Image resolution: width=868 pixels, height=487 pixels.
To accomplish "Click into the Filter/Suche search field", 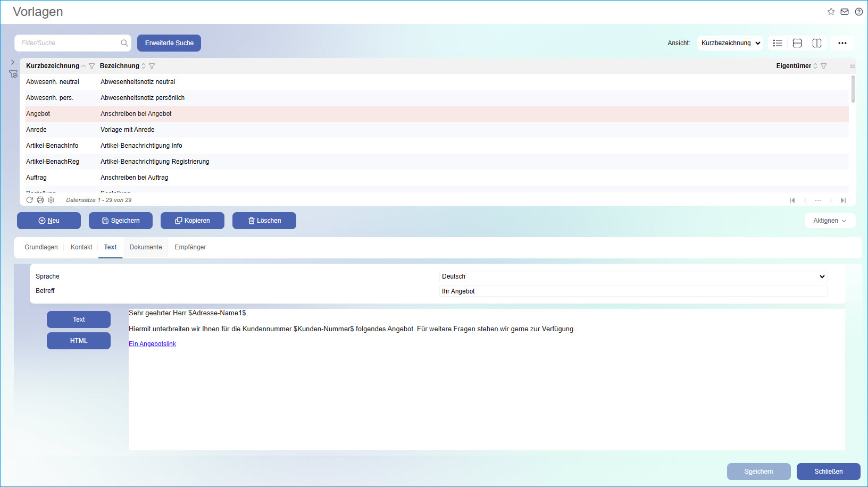I will tap(69, 43).
